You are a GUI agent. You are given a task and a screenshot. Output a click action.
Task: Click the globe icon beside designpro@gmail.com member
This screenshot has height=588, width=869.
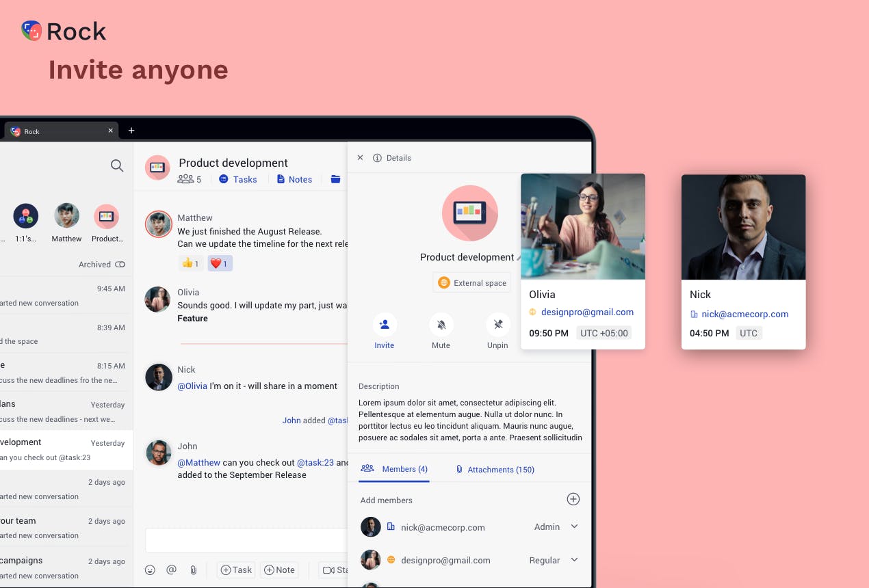coord(391,560)
